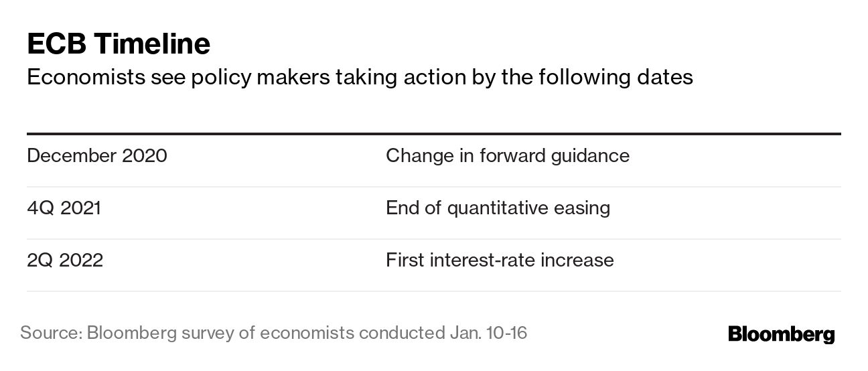Screen dimensions: 868x371
Task: Select the subtitle about economists' expectations
Action: point(360,78)
